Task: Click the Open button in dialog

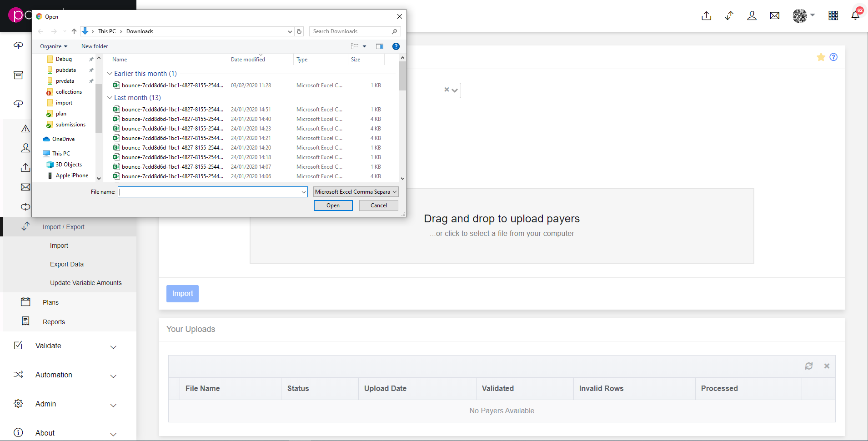Action: (x=333, y=205)
